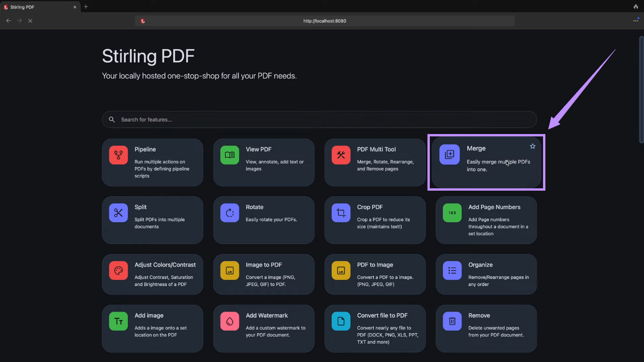Click the 'Add Page Numbers' heading
The width and height of the screenshot is (644, 362).
coord(494,207)
